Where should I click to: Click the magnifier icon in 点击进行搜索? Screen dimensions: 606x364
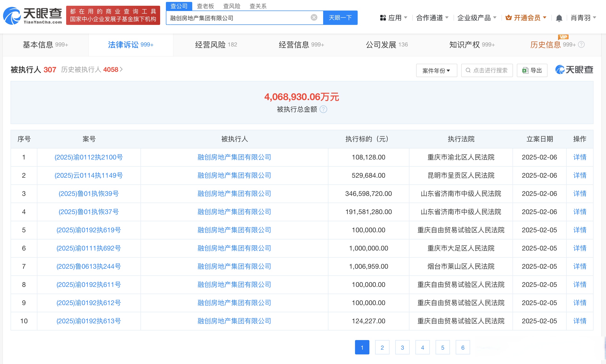click(x=468, y=70)
